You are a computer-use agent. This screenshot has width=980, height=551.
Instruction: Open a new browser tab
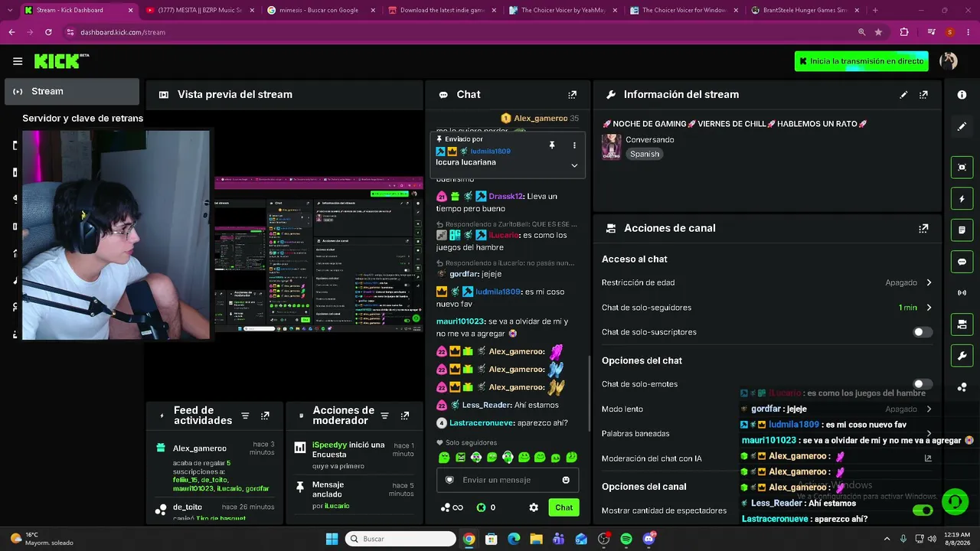[875, 10]
